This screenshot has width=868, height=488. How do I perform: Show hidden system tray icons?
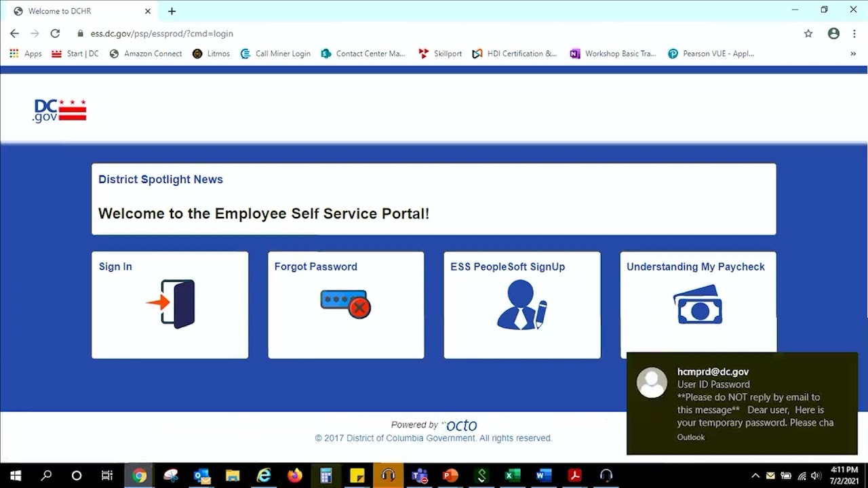coord(755,476)
